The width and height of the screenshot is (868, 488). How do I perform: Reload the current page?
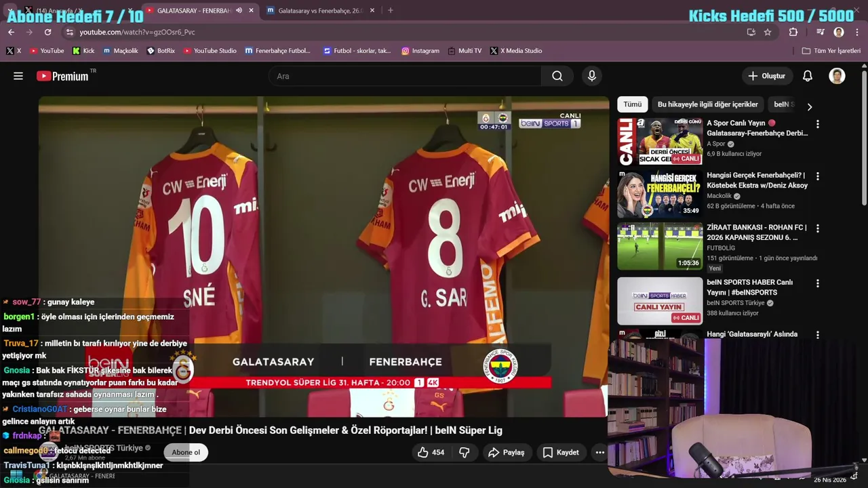47,32
